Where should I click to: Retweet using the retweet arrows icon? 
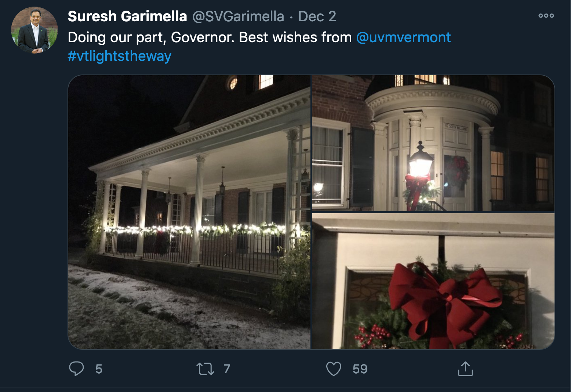(x=205, y=369)
